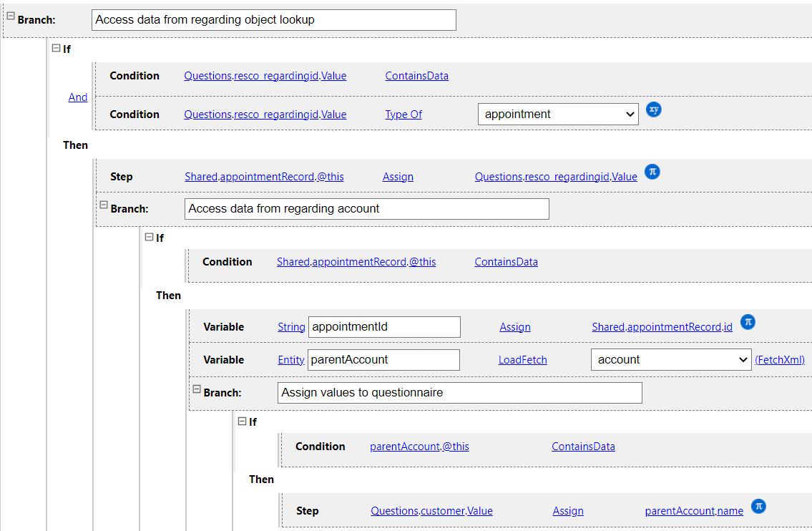Image resolution: width=812 pixels, height=531 pixels.
Task: Click pi icon after parentAccount.name
Action: [x=758, y=506]
